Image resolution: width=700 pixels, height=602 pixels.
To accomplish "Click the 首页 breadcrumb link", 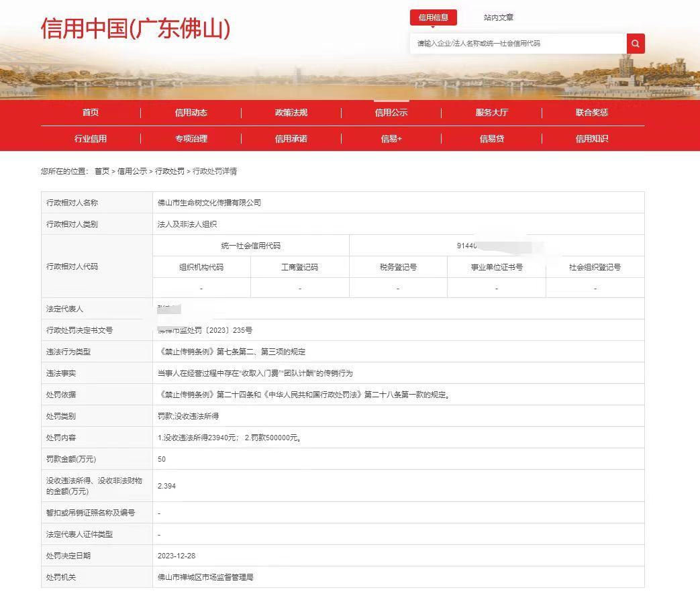I will pos(101,172).
